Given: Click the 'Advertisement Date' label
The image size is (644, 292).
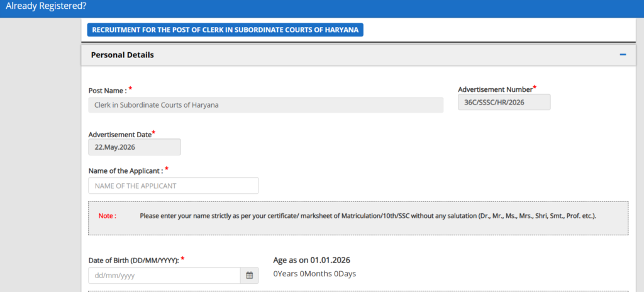Looking at the screenshot, I should (119, 135).
